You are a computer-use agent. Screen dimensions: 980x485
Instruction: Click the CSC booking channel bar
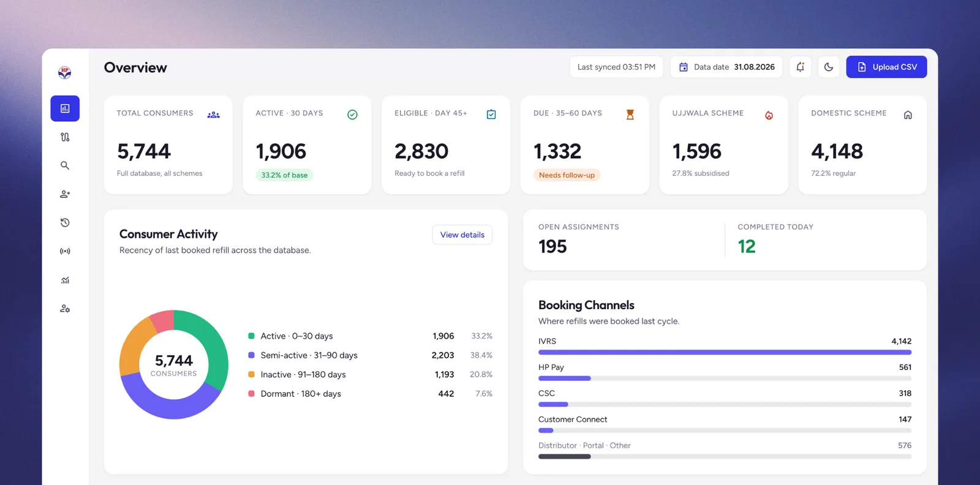pyautogui.click(x=725, y=404)
